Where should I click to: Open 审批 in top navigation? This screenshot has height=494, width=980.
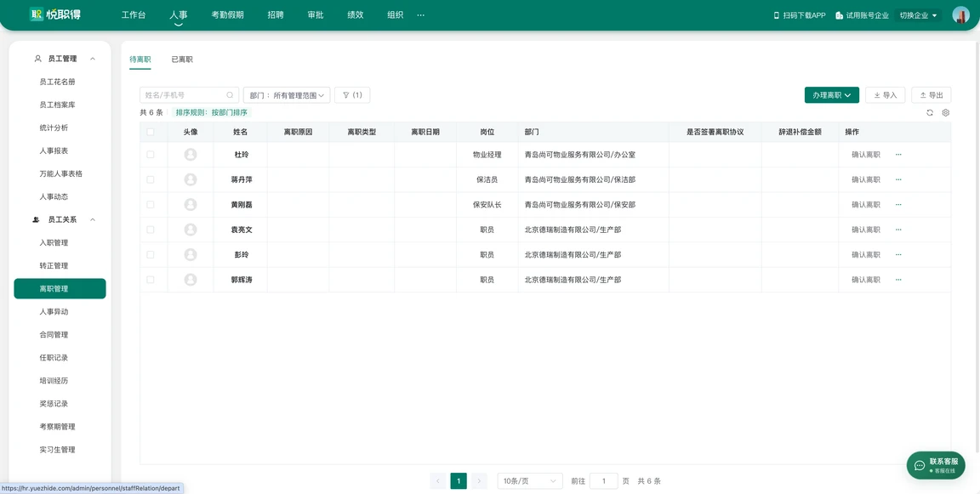pos(316,15)
